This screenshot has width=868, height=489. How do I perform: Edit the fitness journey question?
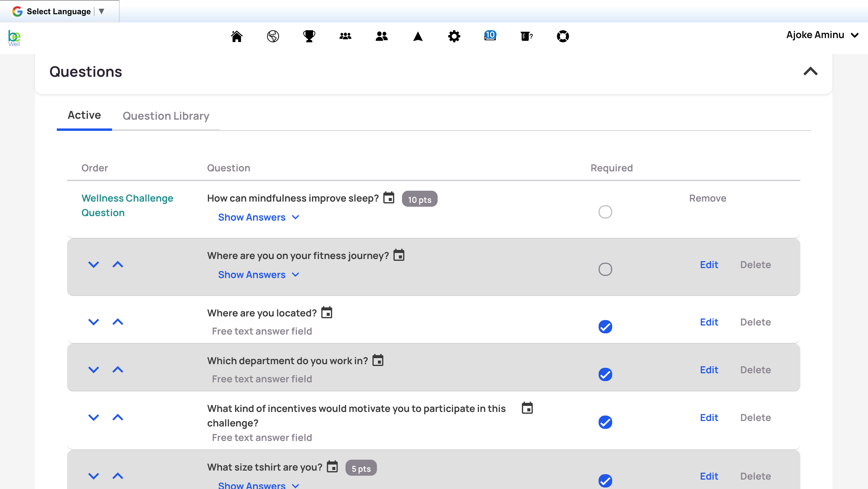[x=709, y=265]
